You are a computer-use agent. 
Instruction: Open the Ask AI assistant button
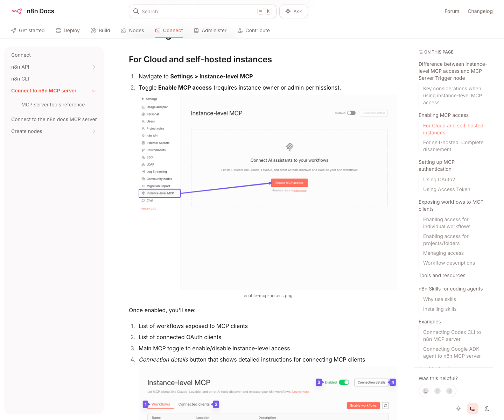pos(294,12)
